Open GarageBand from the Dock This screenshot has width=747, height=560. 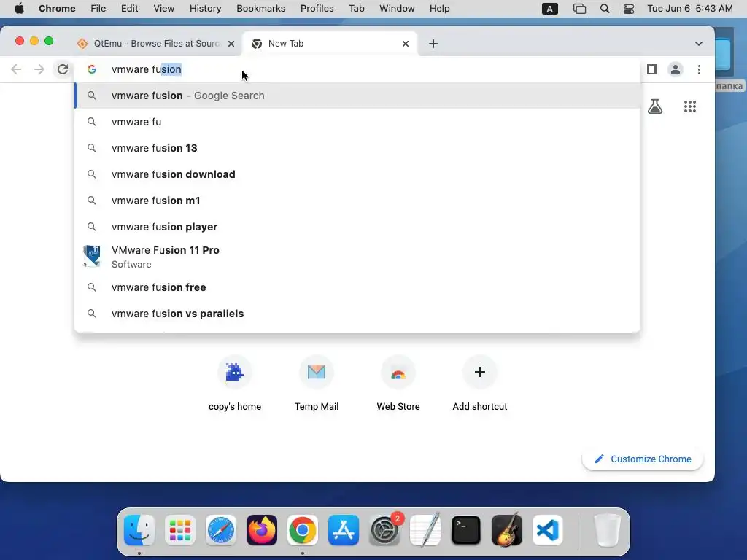507,531
